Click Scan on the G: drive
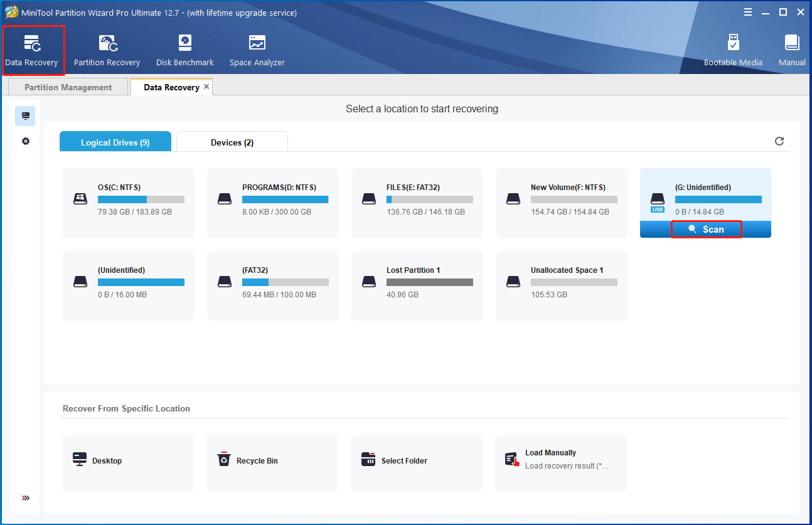The width and height of the screenshot is (812, 525). [707, 230]
